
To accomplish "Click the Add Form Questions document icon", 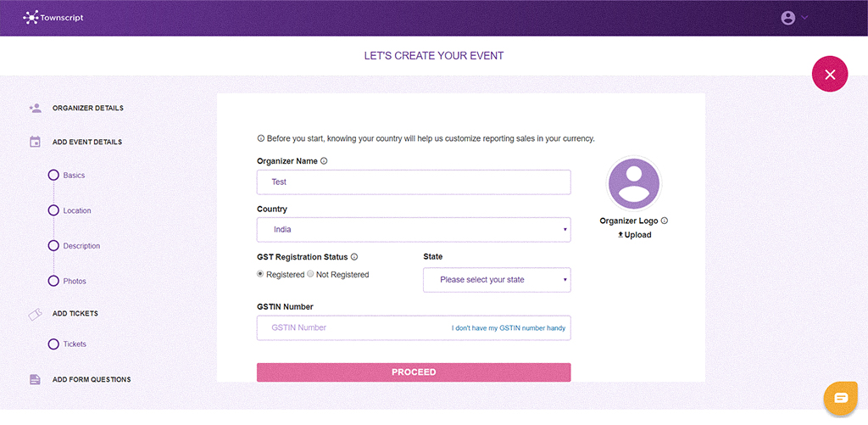I will tap(35, 379).
